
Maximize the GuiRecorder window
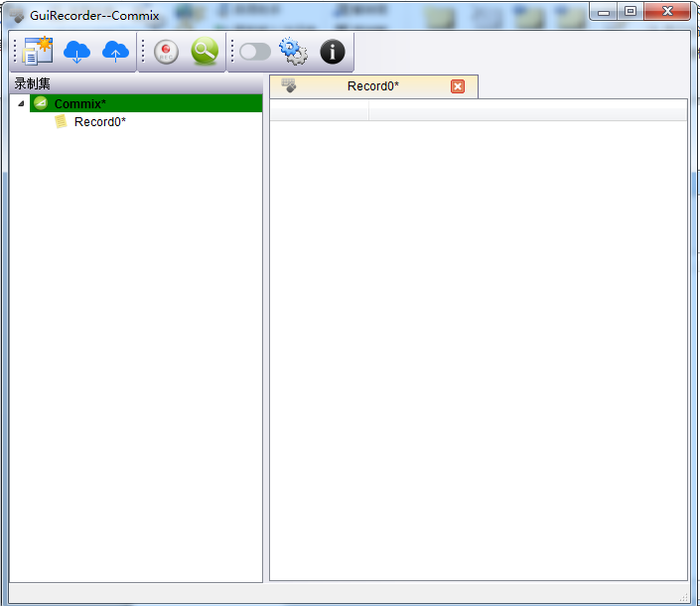(x=630, y=12)
